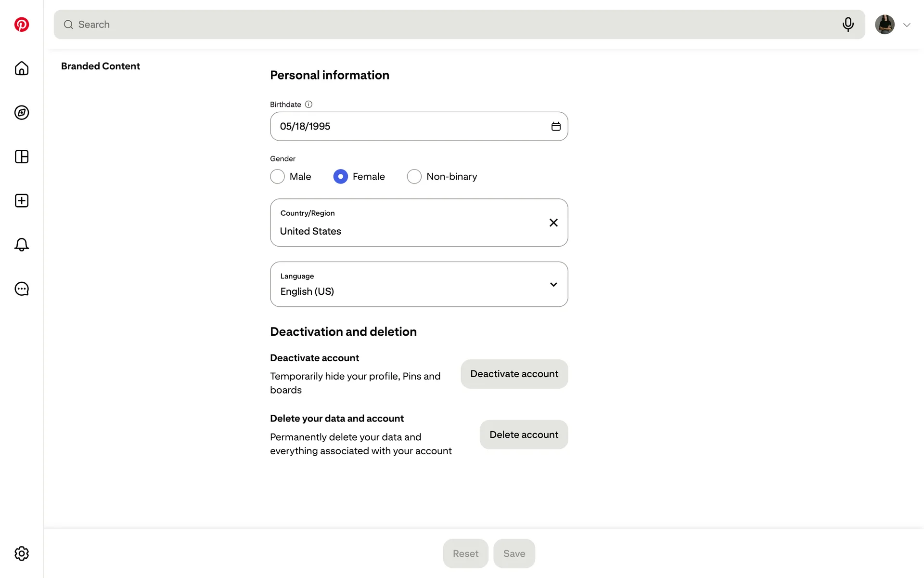The image size is (924, 578).
Task: Click into the Search field
Action: (433, 25)
